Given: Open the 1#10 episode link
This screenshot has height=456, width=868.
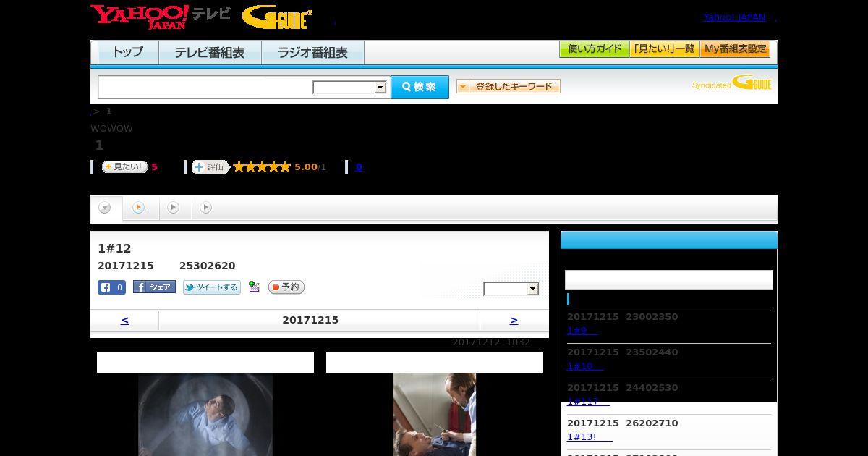Looking at the screenshot, I should tap(584, 366).
